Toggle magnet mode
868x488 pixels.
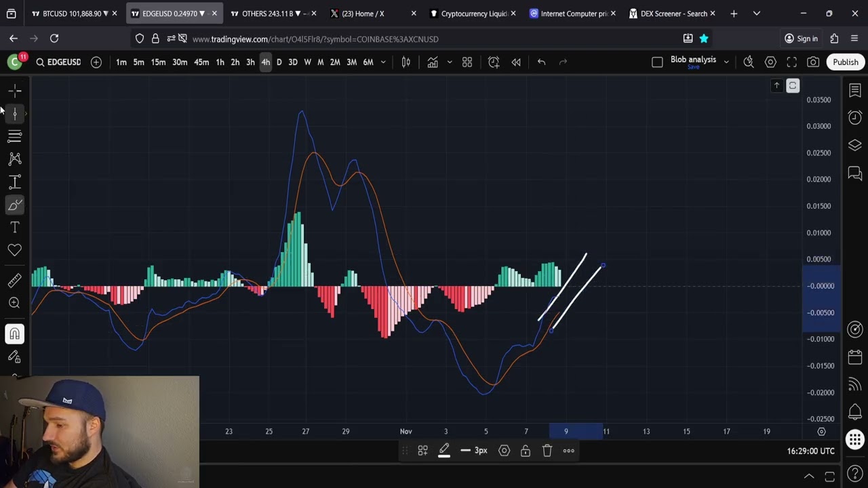(x=15, y=333)
